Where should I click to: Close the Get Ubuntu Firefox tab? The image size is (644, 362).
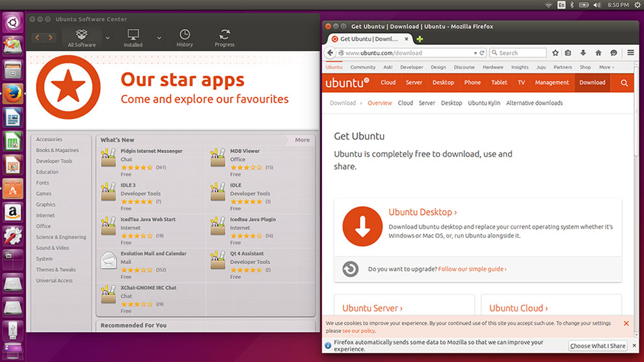406,39
